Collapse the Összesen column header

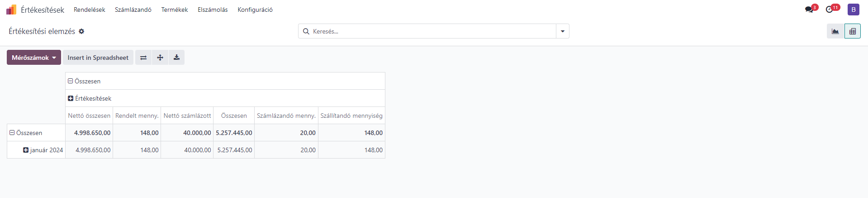point(85,81)
